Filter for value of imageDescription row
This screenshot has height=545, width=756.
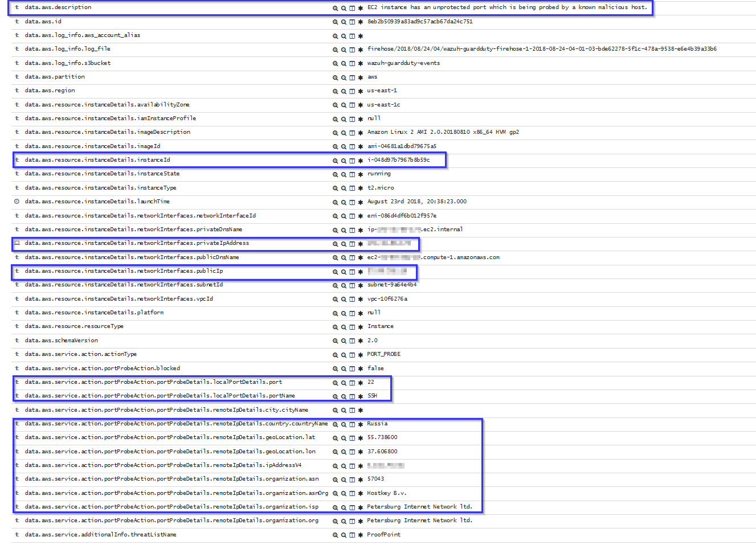(x=335, y=133)
